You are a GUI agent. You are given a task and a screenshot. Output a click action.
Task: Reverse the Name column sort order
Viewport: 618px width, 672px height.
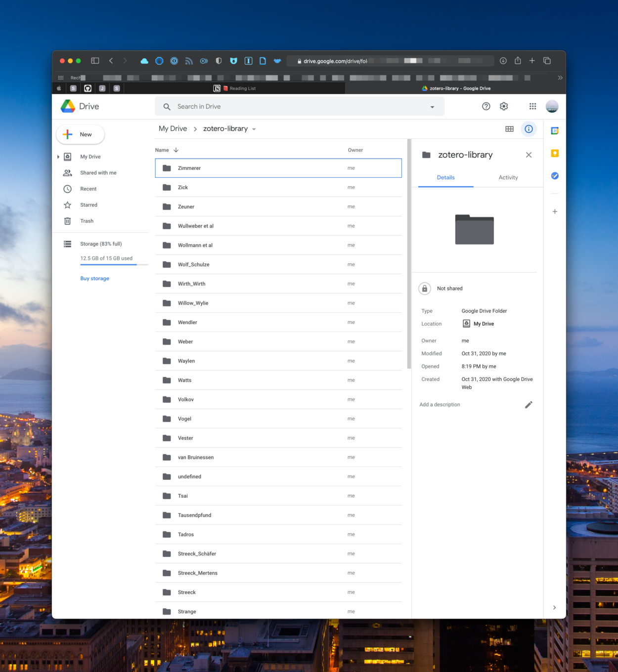click(x=176, y=150)
